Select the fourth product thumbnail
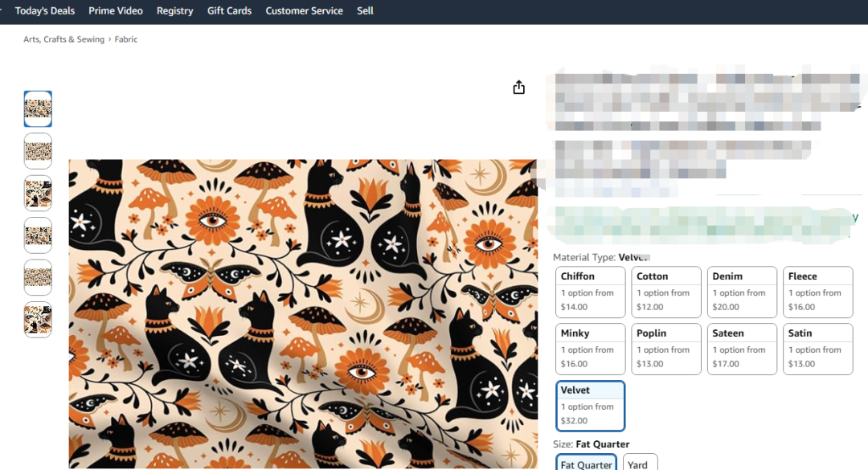This screenshot has height=470, width=868. [38, 235]
